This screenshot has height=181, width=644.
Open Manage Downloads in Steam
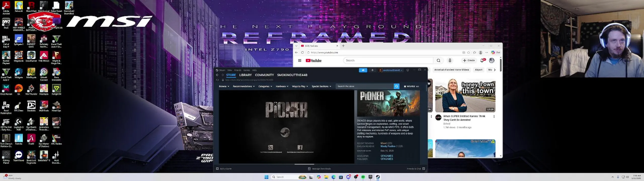[319, 169]
